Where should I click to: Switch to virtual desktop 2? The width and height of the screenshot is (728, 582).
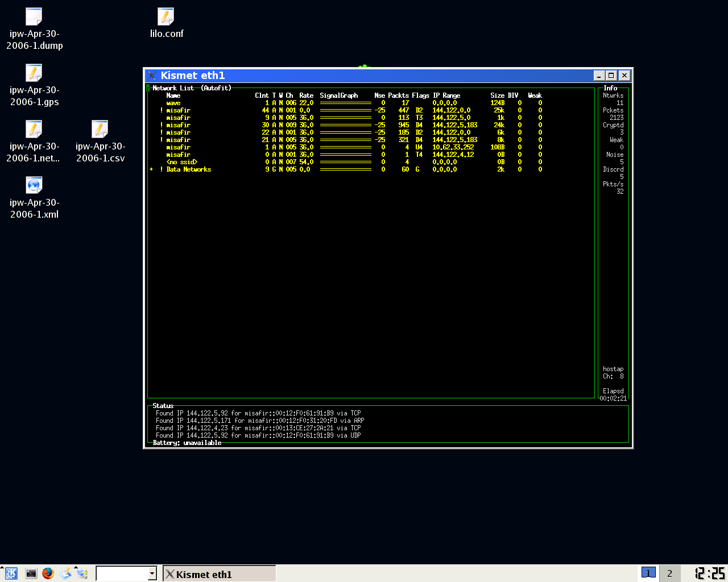[x=669, y=573]
